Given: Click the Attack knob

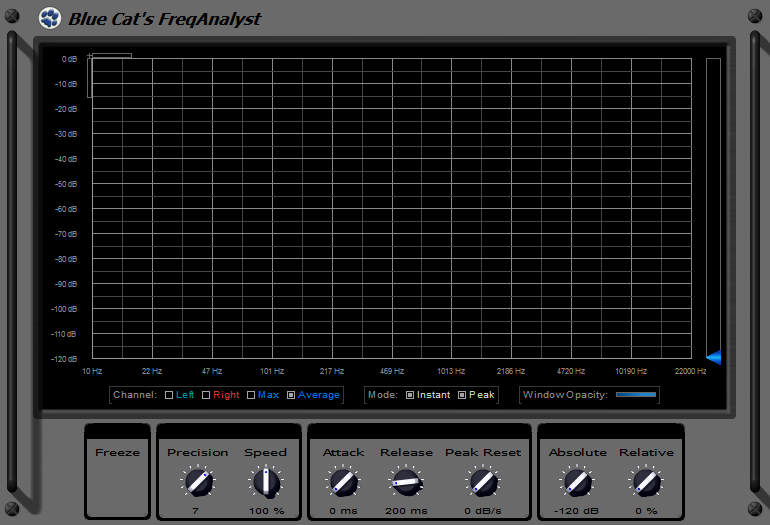Looking at the screenshot, I should point(343,482).
